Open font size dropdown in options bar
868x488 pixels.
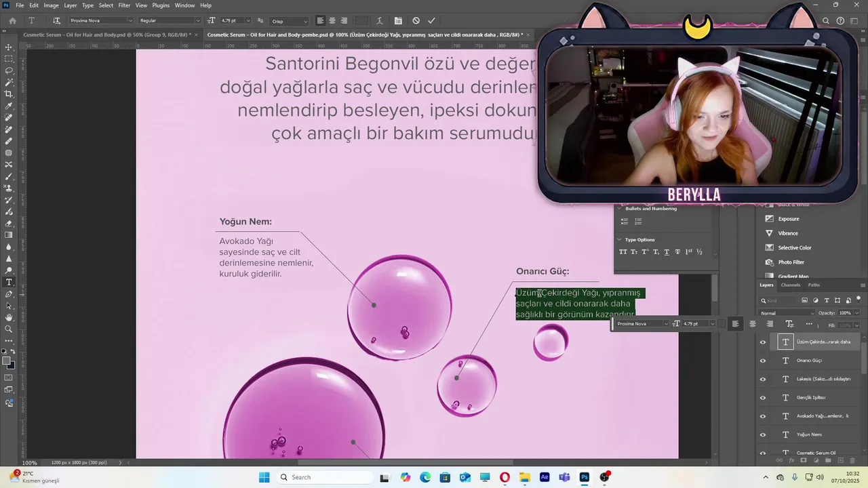[x=247, y=21]
